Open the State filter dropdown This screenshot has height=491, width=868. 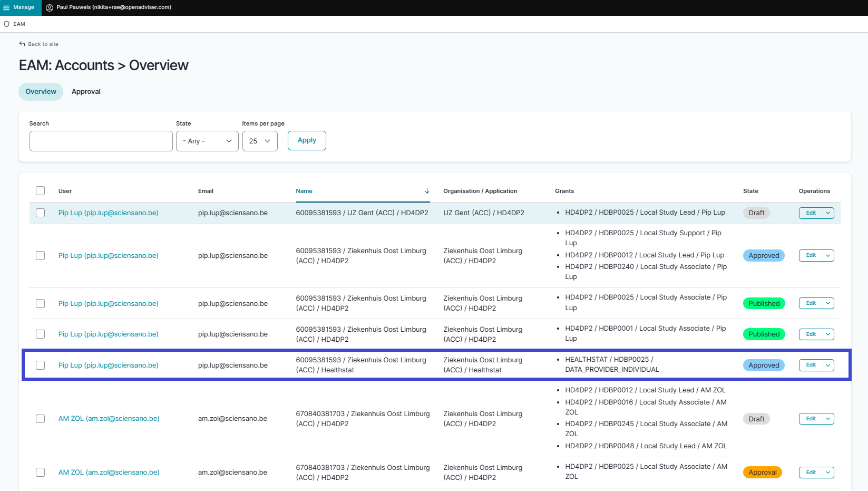[x=207, y=141]
